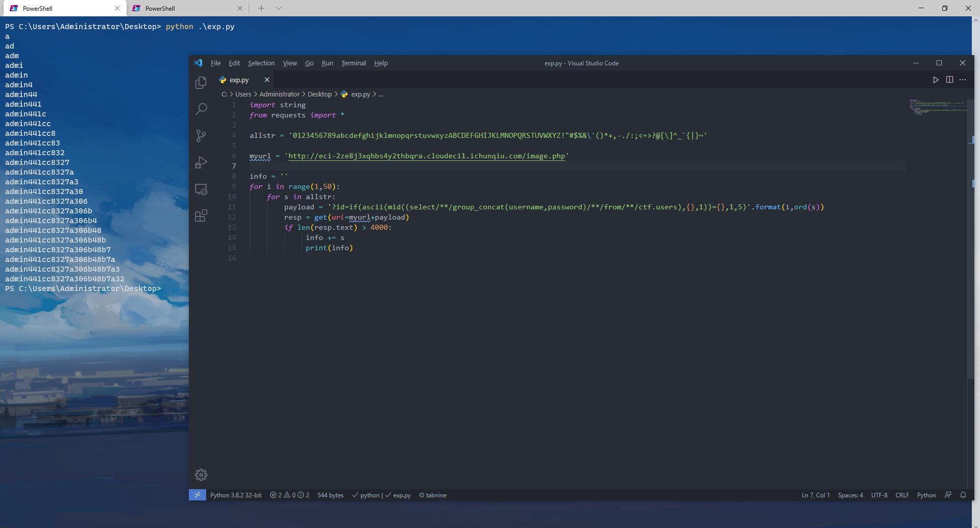The width and height of the screenshot is (980, 528).
Task: Open a new PowerShell tab with plus
Action: 261,8
